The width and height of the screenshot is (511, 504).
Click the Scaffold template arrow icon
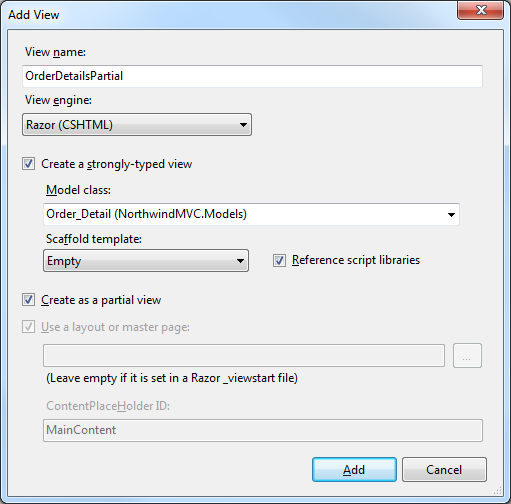click(240, 261)
